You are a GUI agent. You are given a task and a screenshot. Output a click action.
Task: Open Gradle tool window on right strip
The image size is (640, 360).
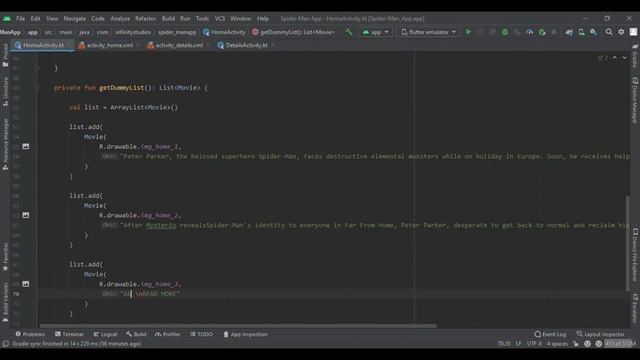(635, 56)
